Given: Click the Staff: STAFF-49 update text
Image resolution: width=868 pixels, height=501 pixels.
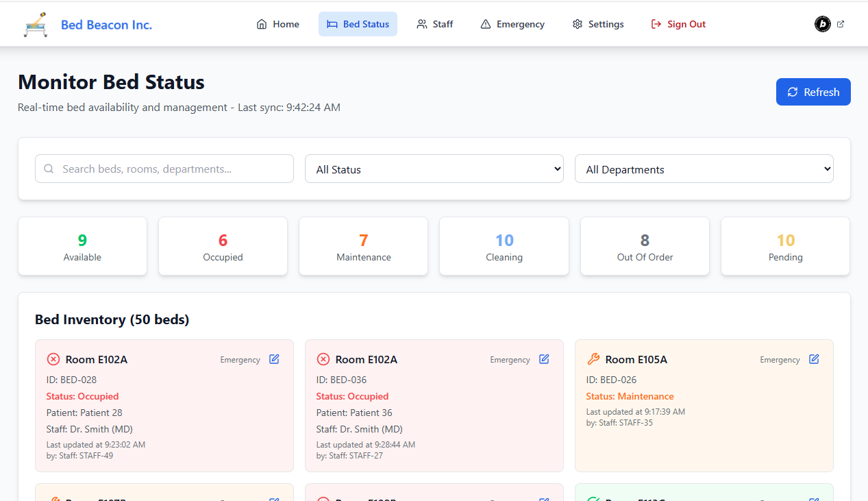Looking at the screenshot, I should click(x=79, y=456).
